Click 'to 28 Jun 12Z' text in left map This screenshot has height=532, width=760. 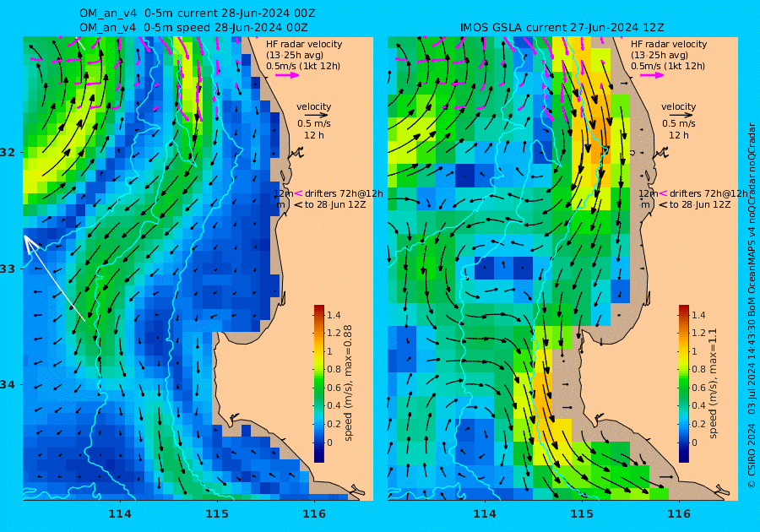point(335,205)
